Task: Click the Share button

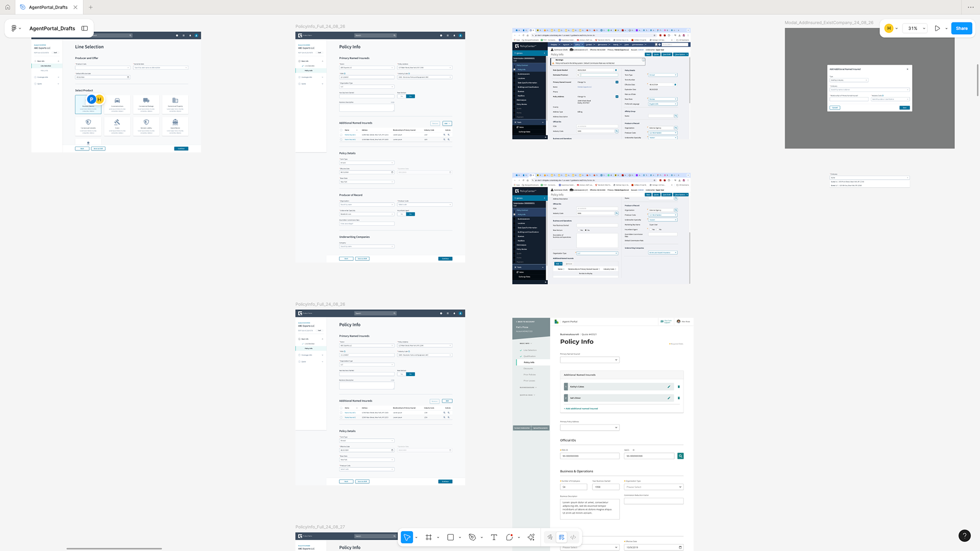Action: (961, 29)
